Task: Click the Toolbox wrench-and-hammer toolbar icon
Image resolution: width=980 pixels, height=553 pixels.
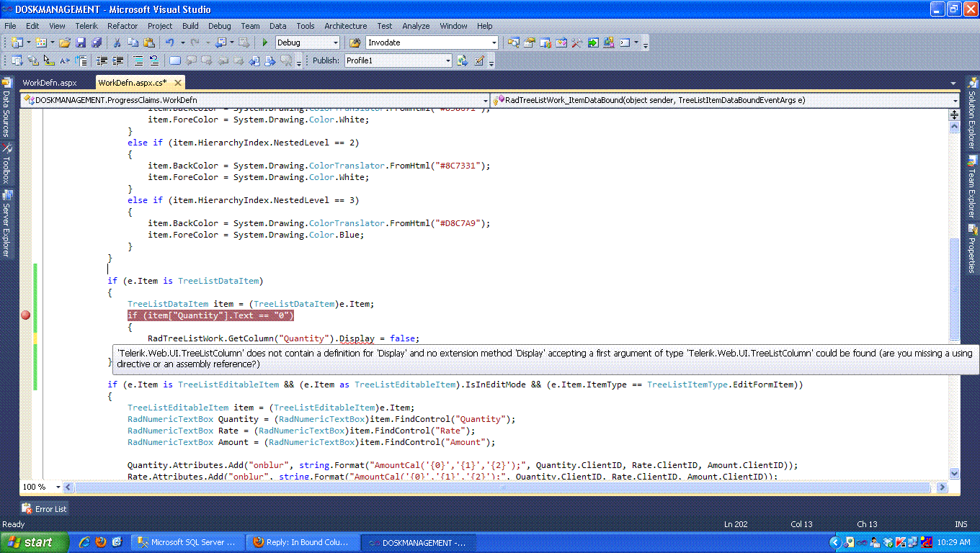Action: tap(577, 43)
